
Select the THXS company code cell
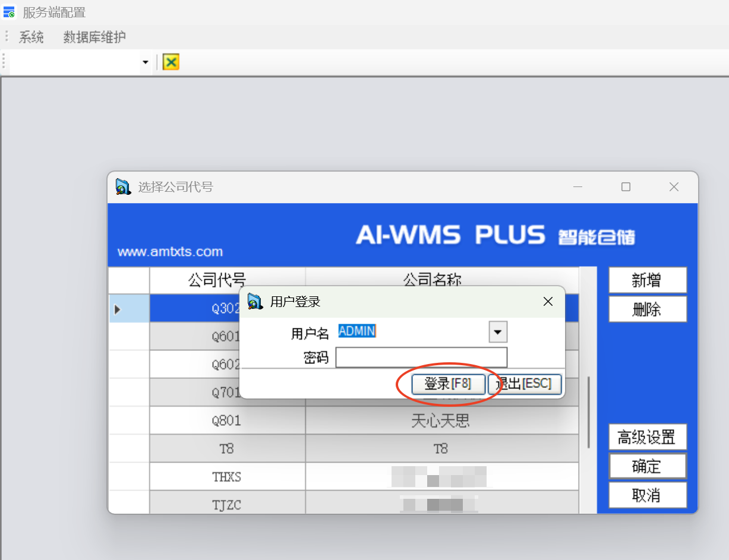tap(228, 477)
